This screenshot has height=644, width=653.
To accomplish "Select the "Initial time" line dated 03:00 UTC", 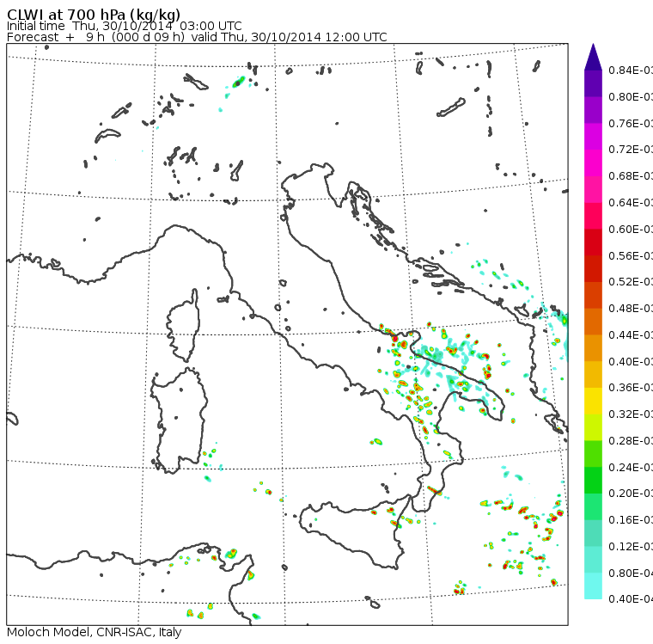I will 124,26.
